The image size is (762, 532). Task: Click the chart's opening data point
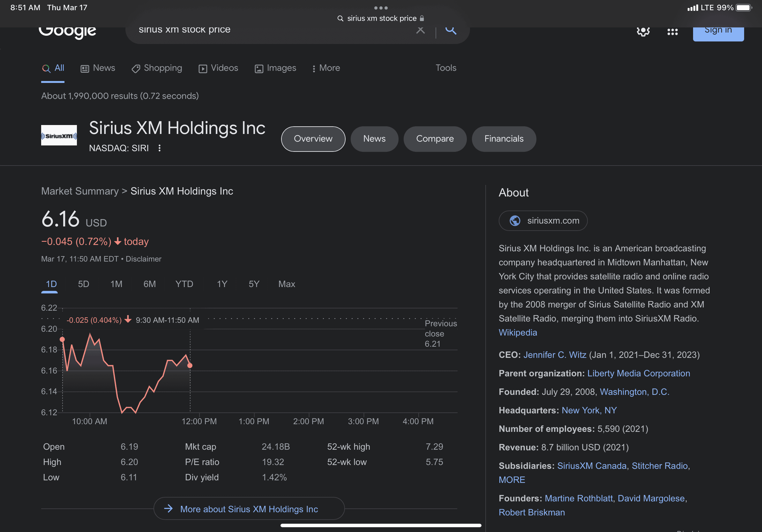click(x=62, y=339)
